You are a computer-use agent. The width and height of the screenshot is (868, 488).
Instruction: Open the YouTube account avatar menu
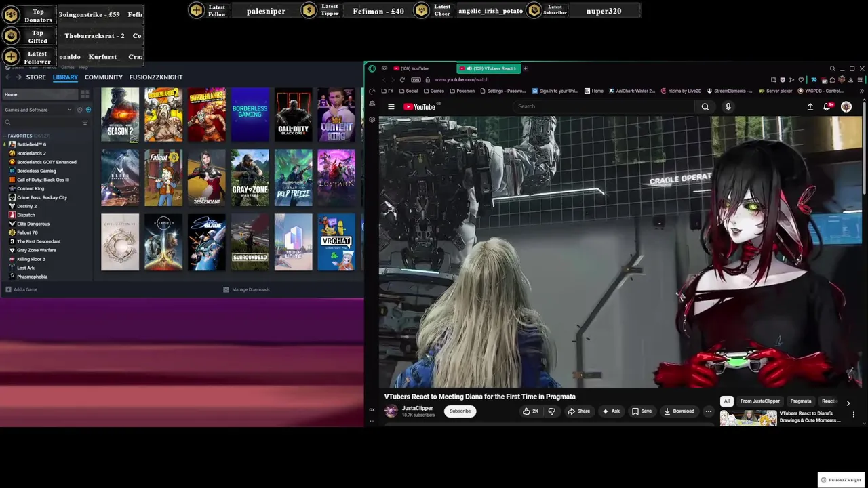tap(846, 106)
